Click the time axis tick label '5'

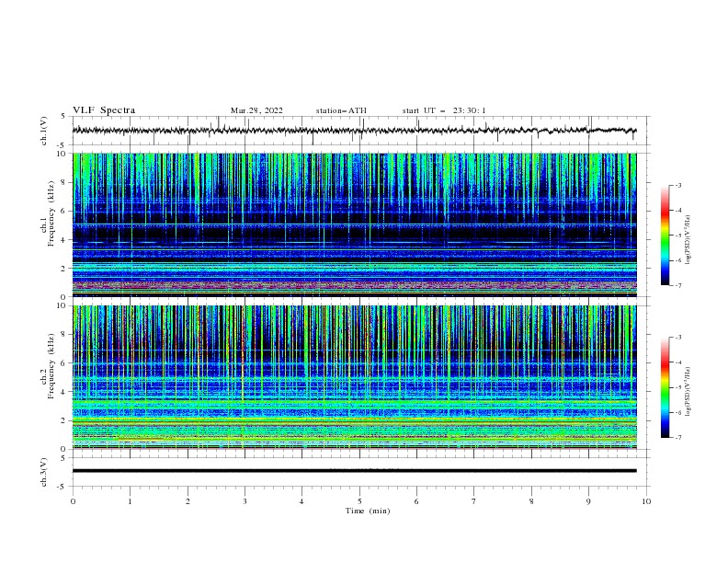tap(359, 501)
